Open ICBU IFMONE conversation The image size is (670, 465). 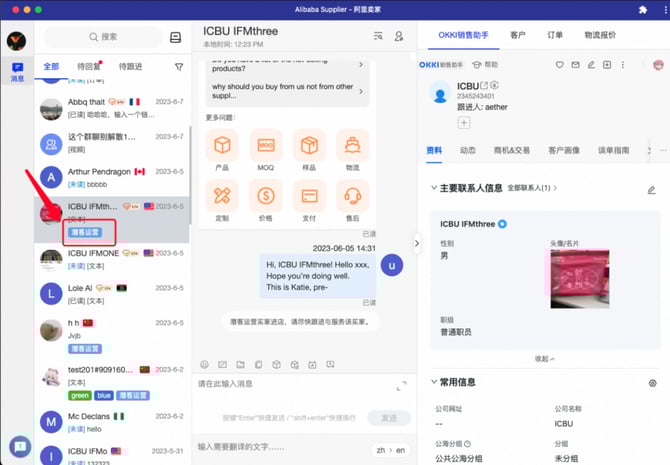click(x=112, y=259)
